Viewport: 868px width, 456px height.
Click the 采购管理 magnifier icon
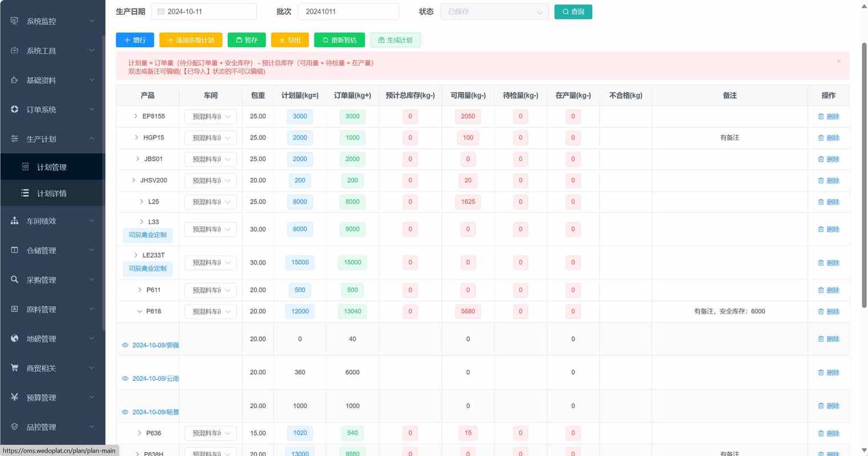coord(14,279)
